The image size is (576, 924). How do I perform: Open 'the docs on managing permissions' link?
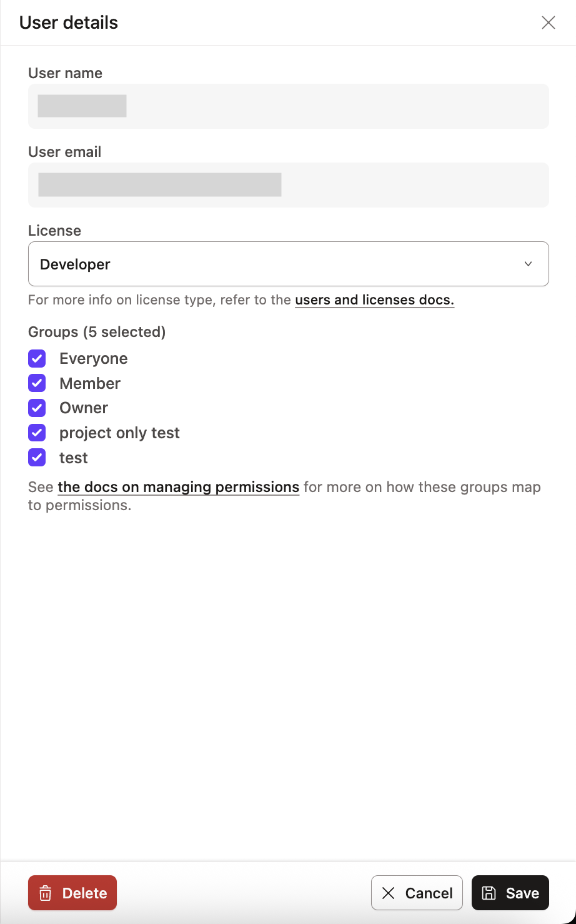[177, 487]
